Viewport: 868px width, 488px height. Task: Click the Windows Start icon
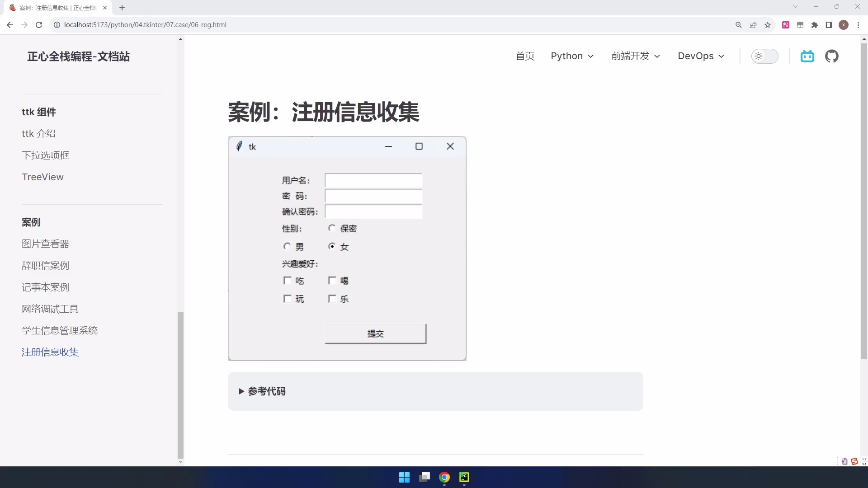pyautogui.click(x=404, y=477)
